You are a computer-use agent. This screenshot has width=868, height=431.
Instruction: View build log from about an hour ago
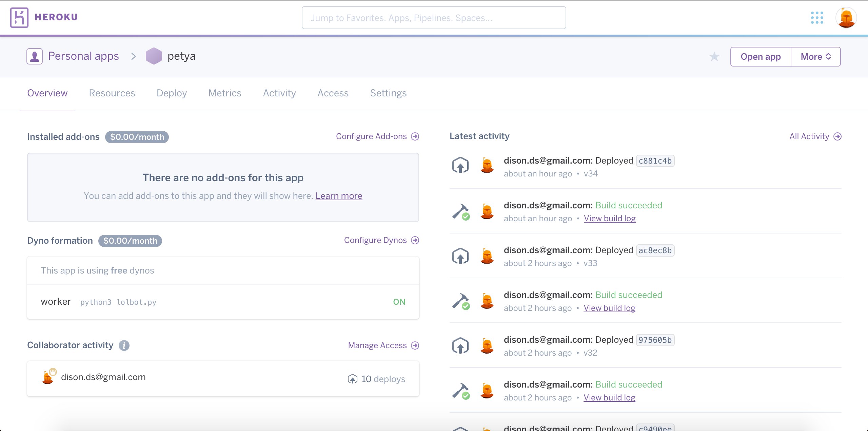[610, 219]
